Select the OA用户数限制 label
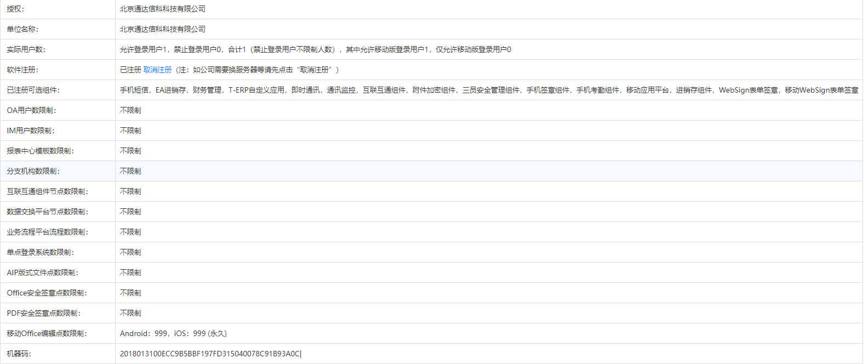This screenshot has width=868, height=364. [31, 110]
